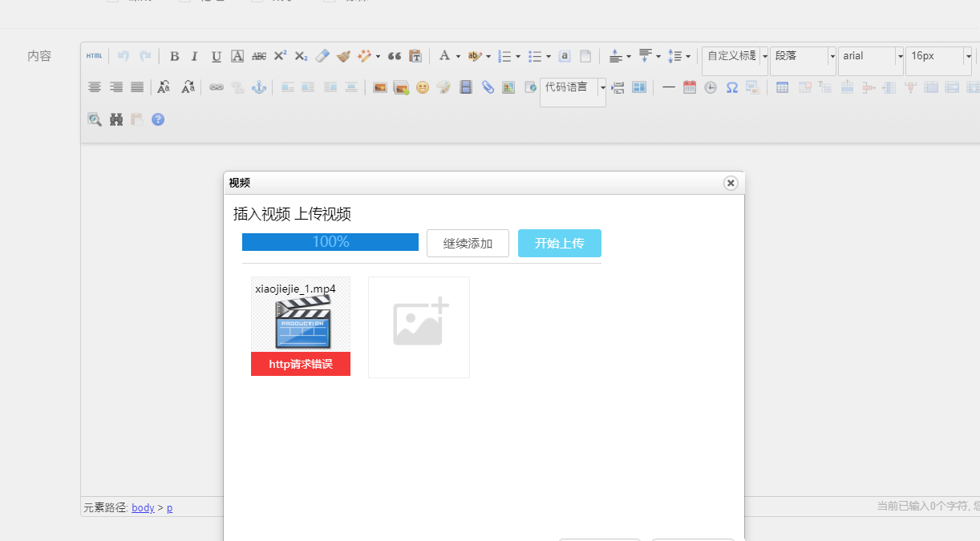
Task: Toggle HTML source view
Action: click(x=94, y=56)
